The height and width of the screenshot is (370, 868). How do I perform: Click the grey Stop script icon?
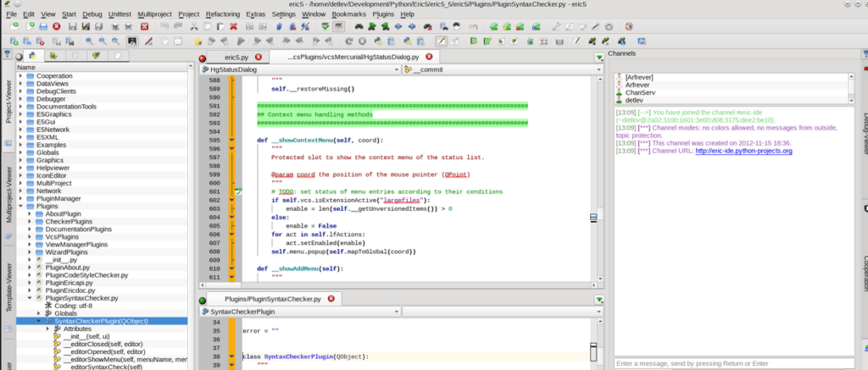[362, 41]
